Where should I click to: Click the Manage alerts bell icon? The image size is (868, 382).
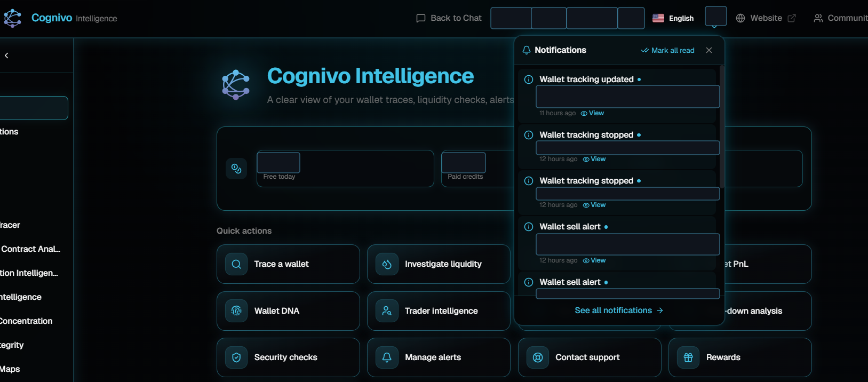pos(387,357)
